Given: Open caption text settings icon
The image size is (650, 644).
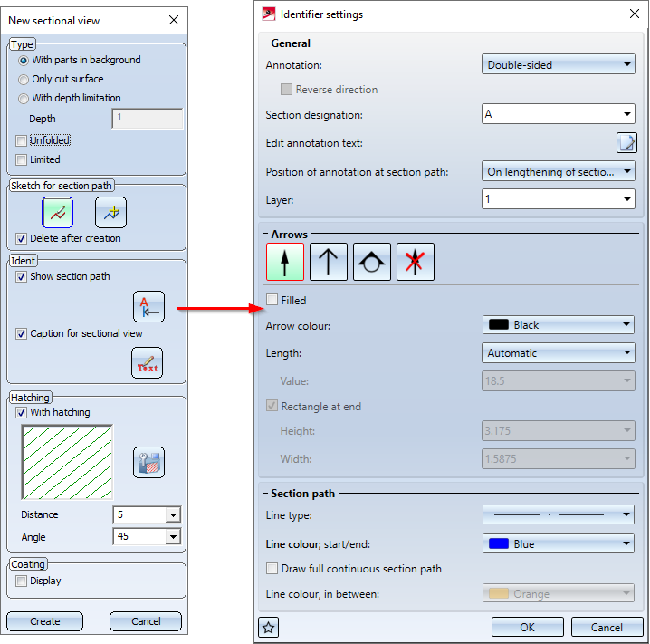Looking at the screenshot, I should (x=148, y=363).
